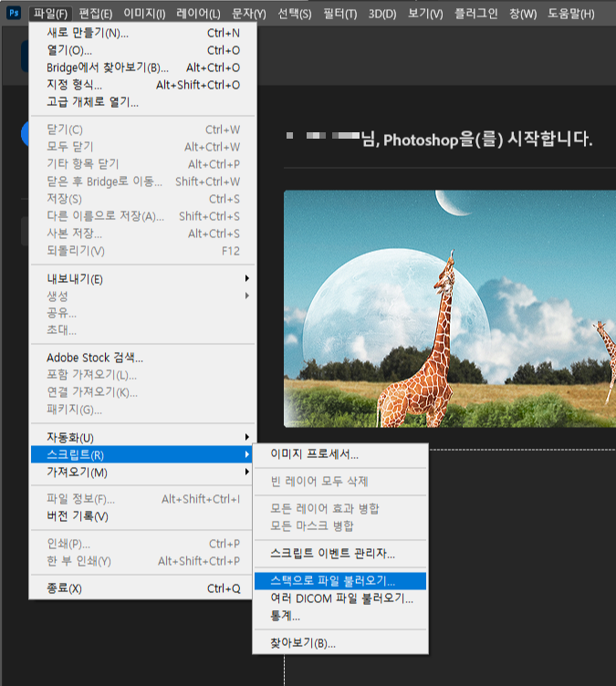Open the 창(W) menu
The image size is (616, 686).
(x=523, y=14)
